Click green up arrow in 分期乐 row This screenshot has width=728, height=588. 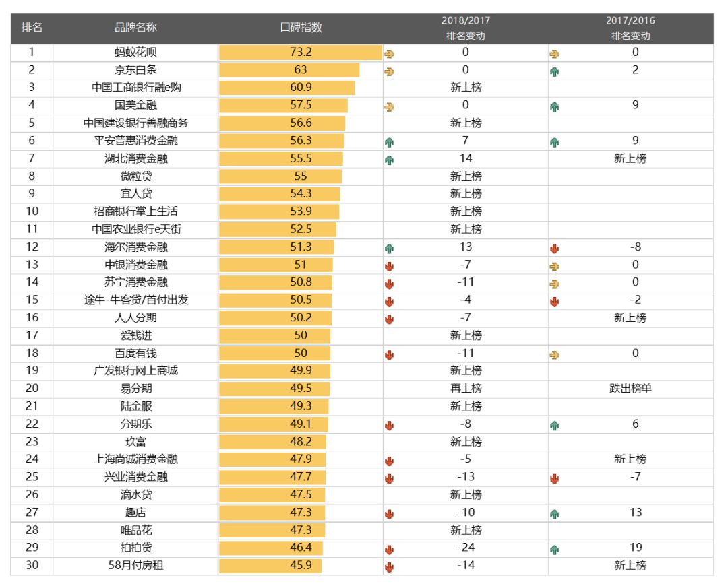[x=554, y=426]
